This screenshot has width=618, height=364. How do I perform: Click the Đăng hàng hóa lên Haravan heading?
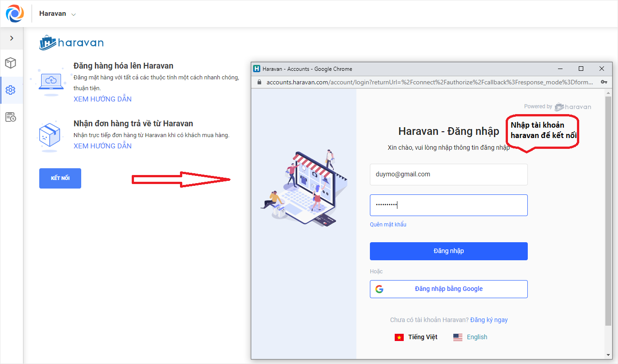click(x=124, y=66)
